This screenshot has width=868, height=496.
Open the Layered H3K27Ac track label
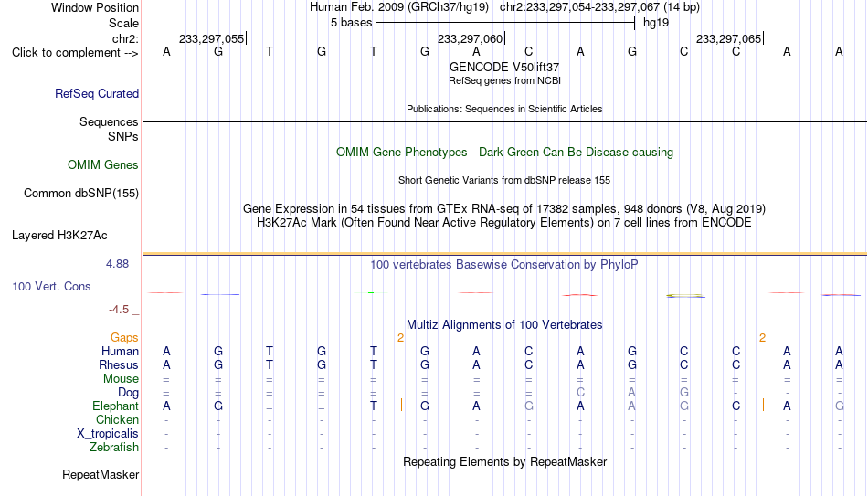point(59,236)
